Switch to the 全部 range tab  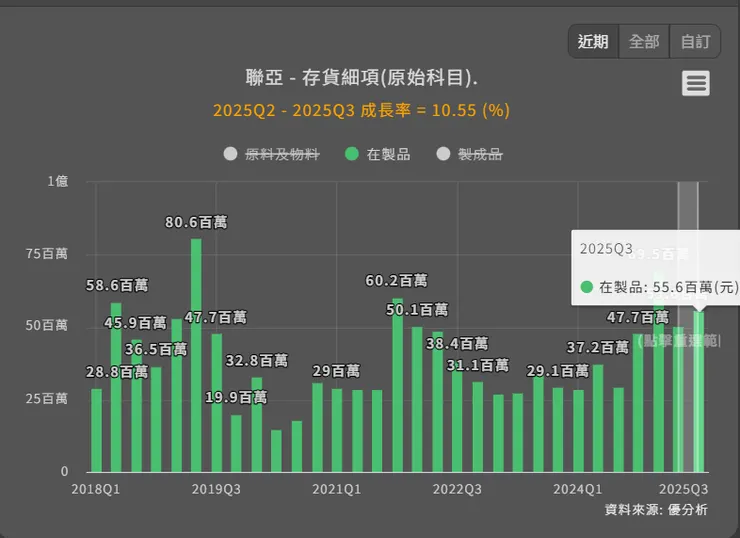[x=644, y=42]
